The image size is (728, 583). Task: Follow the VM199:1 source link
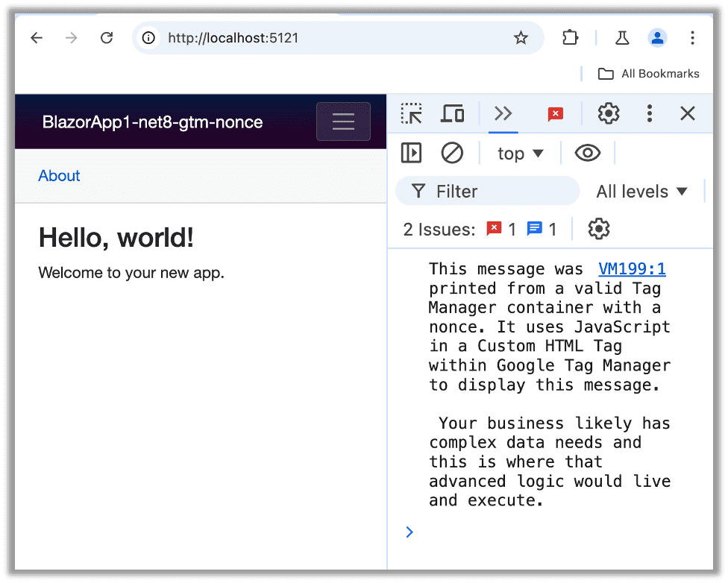pyautogui.click(x=632, y=268)
